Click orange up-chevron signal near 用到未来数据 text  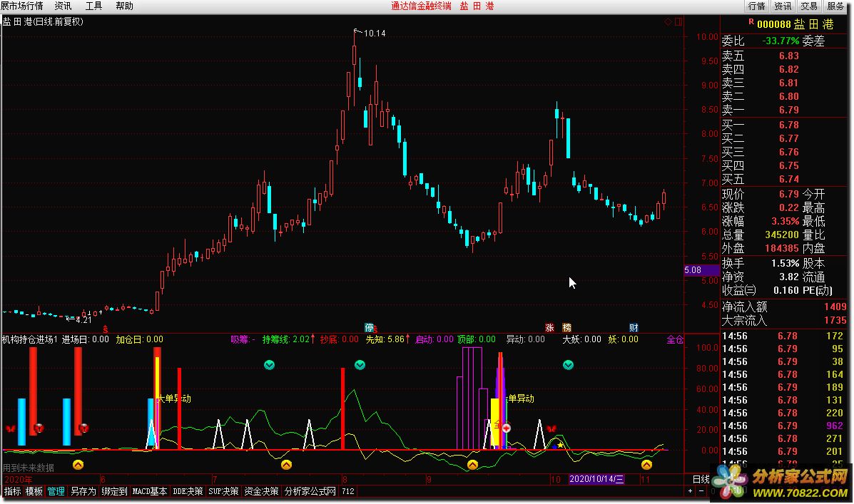click(x=78, y=464)
